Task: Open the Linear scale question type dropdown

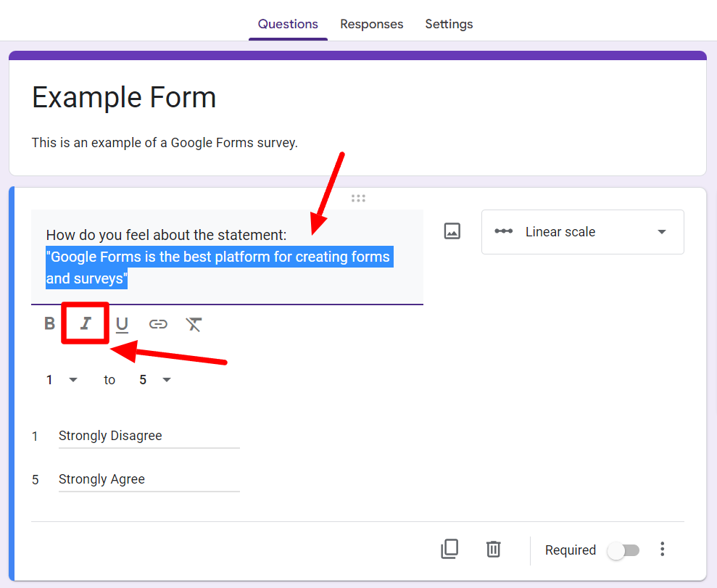Action: [583, 232]
